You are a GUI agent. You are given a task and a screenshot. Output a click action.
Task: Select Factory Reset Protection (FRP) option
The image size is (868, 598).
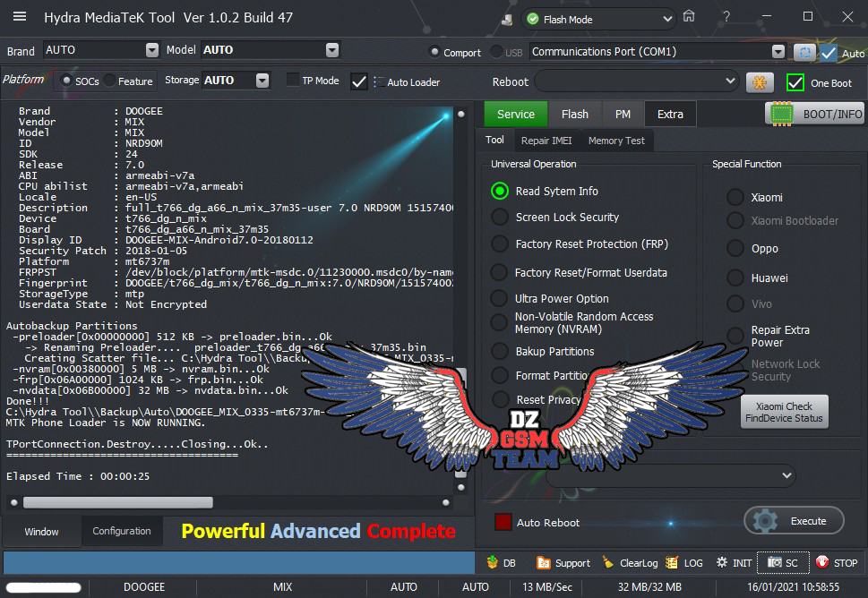click(499, 243)
